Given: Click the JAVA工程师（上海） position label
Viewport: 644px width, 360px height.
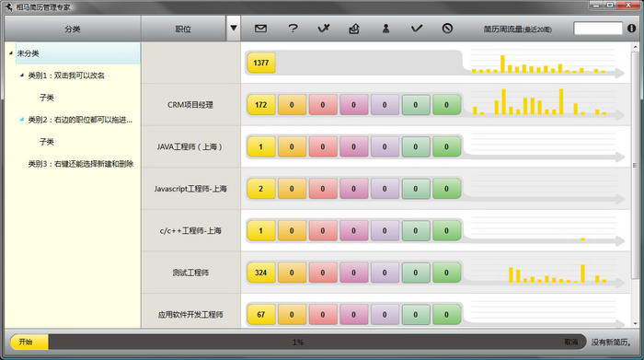Looking at the screenshot, I should click(190, 146).
